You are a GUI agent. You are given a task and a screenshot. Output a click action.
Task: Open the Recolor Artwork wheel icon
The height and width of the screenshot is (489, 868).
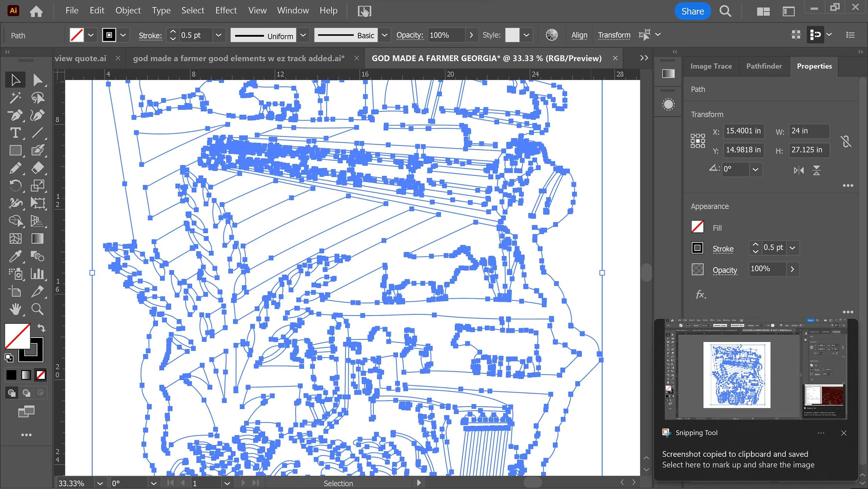pyautogui.click(x=551, y=35)
